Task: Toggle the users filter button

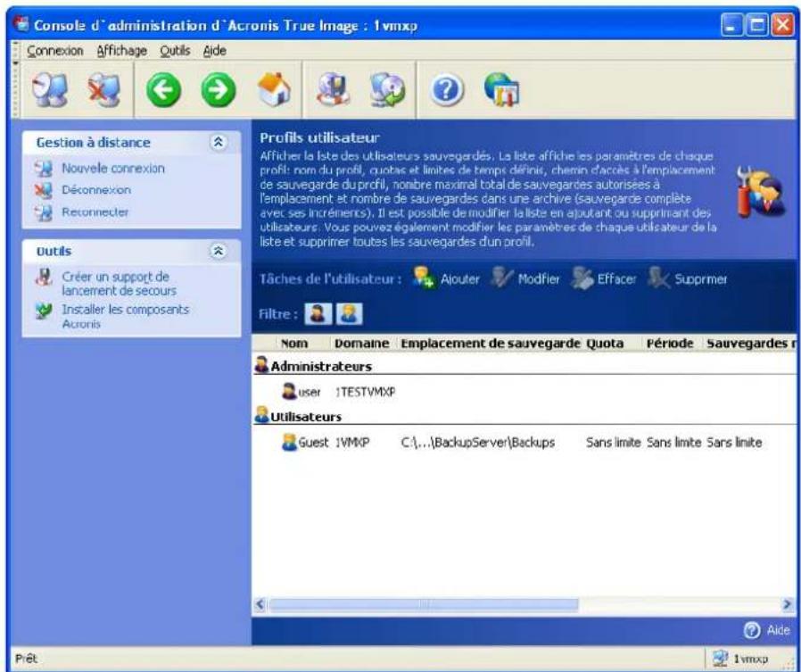Action: pos(350,314)
